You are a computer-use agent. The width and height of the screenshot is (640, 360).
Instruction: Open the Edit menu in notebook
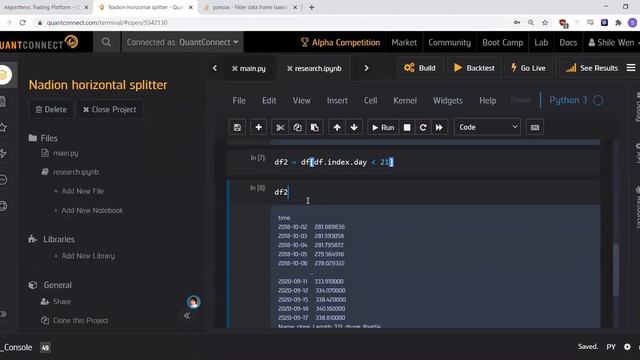[269, 100]
